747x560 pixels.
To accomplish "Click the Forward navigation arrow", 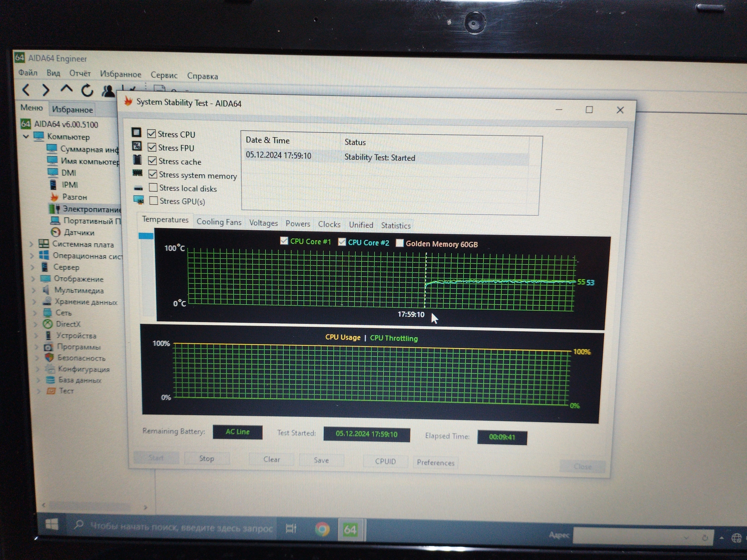I will coord(46,90).
